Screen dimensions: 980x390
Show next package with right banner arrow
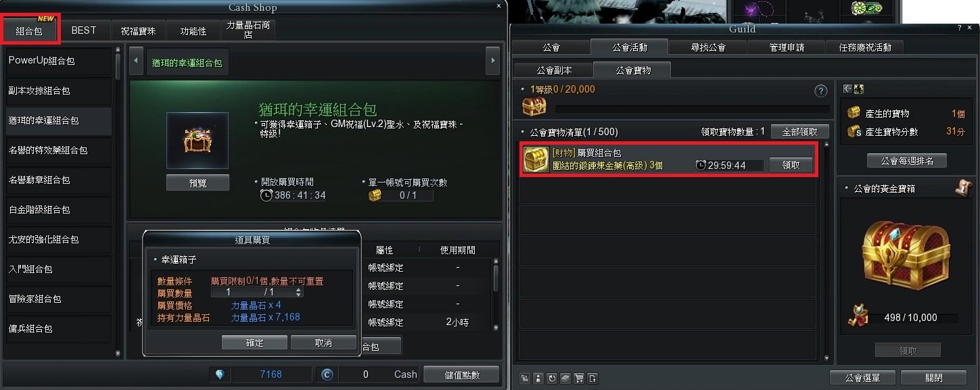[x=492, y=61]
